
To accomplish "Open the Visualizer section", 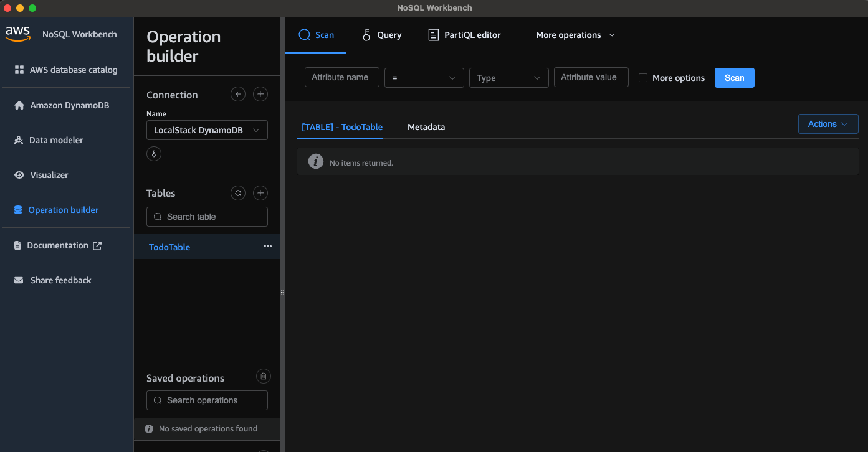I will click(41, 175).
